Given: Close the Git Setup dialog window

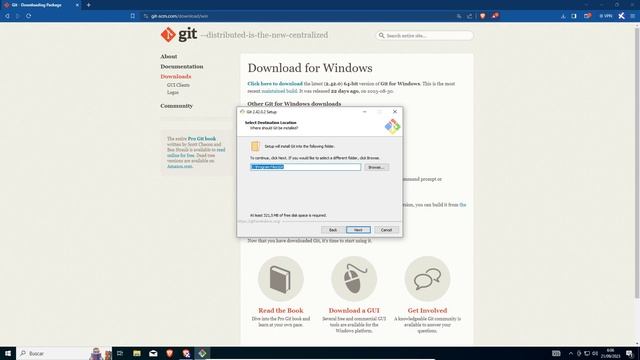Looking at the screenshot, I should click(395, 111).
